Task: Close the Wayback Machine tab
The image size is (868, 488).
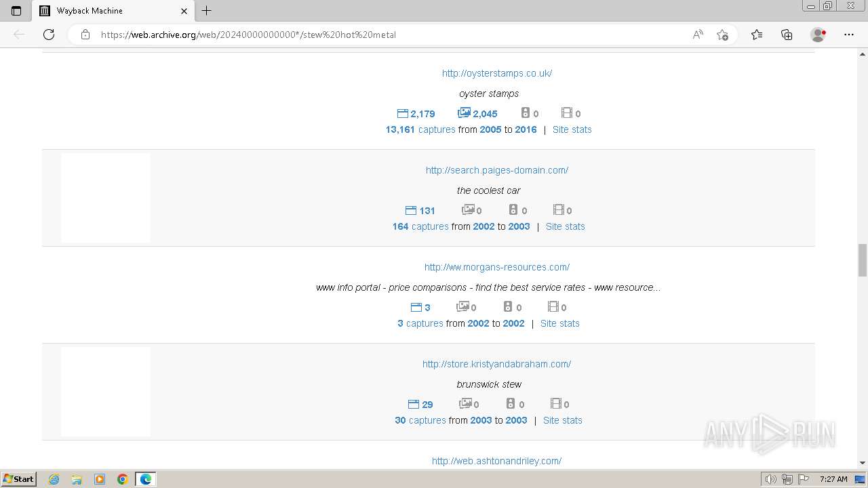Action: click(x=184, y=11)
